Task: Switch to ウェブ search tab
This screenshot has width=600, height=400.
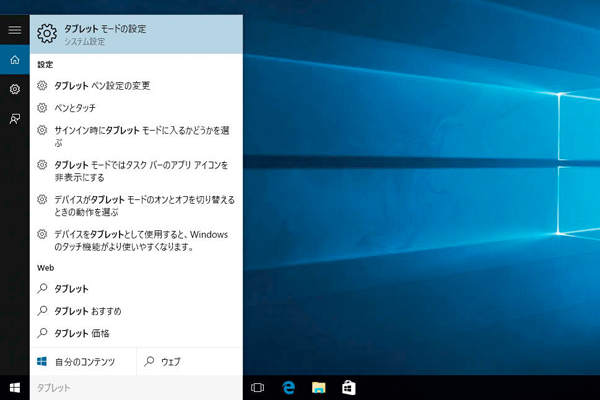Action: 190,361
